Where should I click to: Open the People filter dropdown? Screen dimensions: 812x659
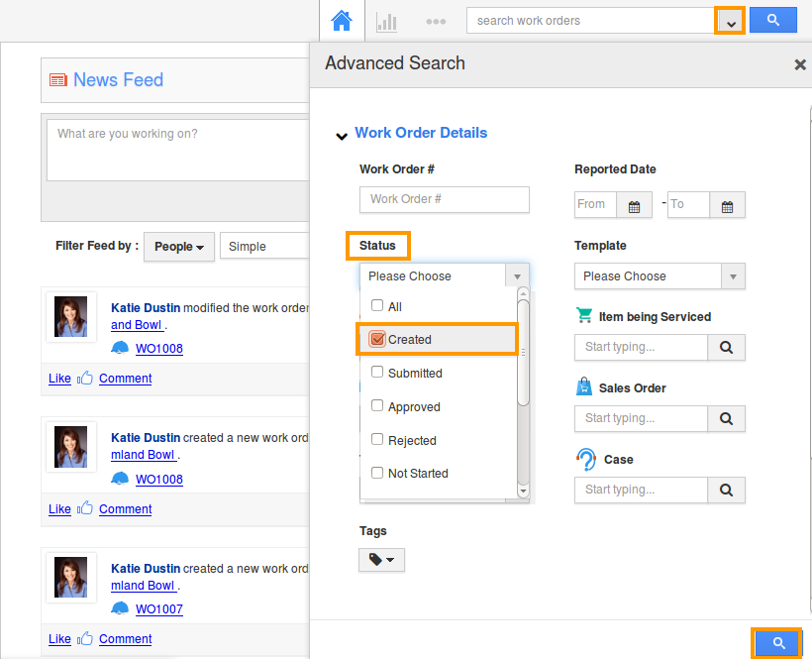(x=179, y=247)
